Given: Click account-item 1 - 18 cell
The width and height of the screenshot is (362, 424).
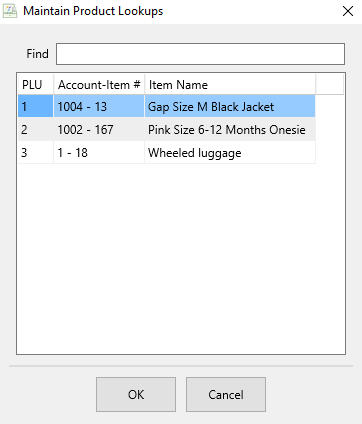Looking at the screenshot, I should pos(99,152).
